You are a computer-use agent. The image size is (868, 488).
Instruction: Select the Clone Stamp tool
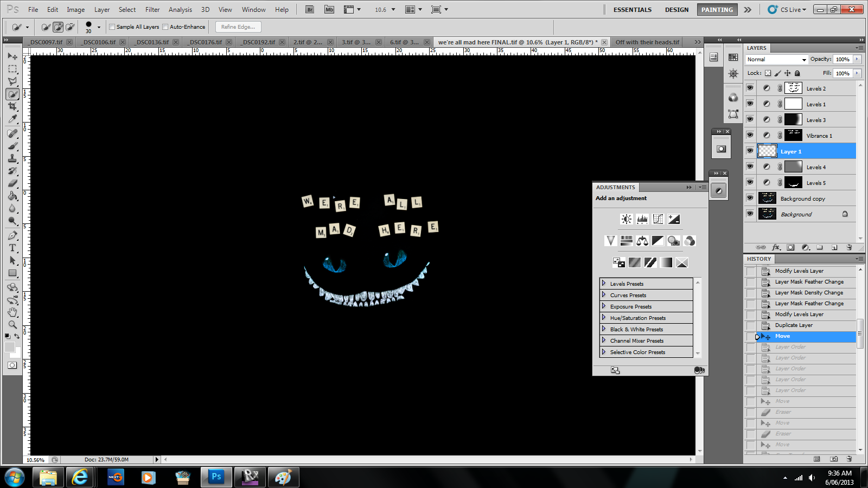[x=12, y=158]
